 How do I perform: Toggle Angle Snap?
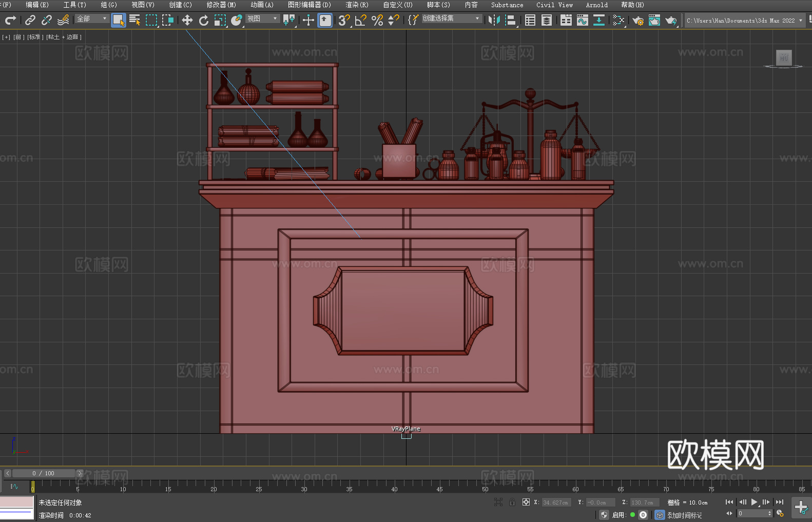point(361,20)
